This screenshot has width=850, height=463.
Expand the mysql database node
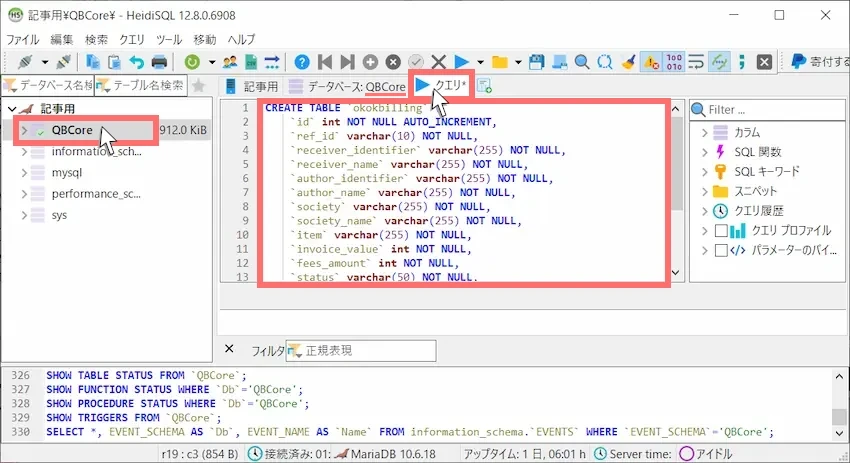click(24, 173)
